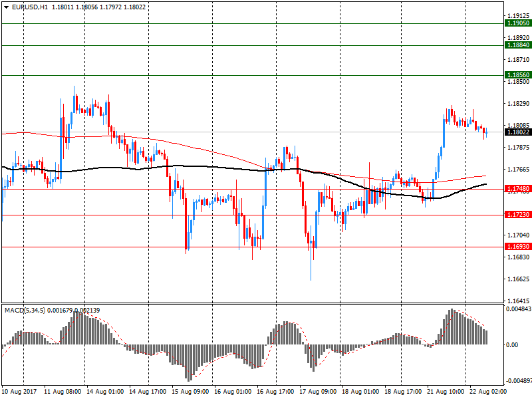Image resolution: width=532 pixels, height=399 pixels.
Task: Click the 1.18500 price scale value
Action: tap(519, 81)
